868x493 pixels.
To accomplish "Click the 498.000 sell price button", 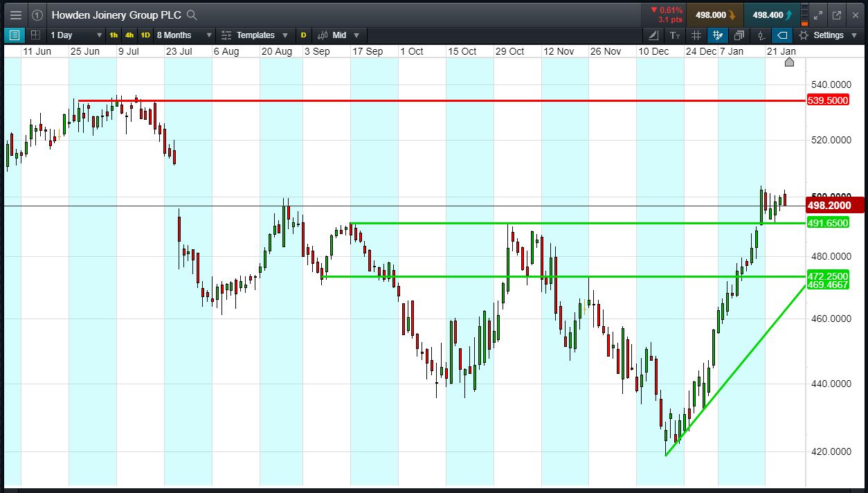I will tap(714, 15).
